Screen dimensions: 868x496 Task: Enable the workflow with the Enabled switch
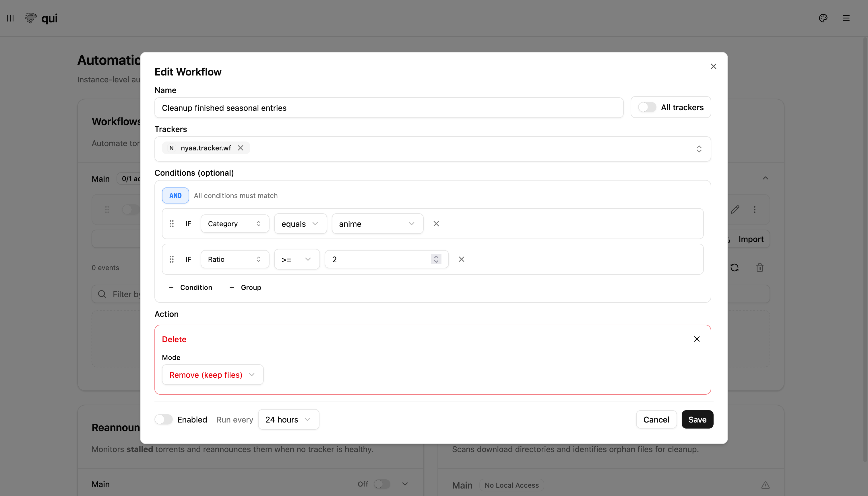(164, 419)
